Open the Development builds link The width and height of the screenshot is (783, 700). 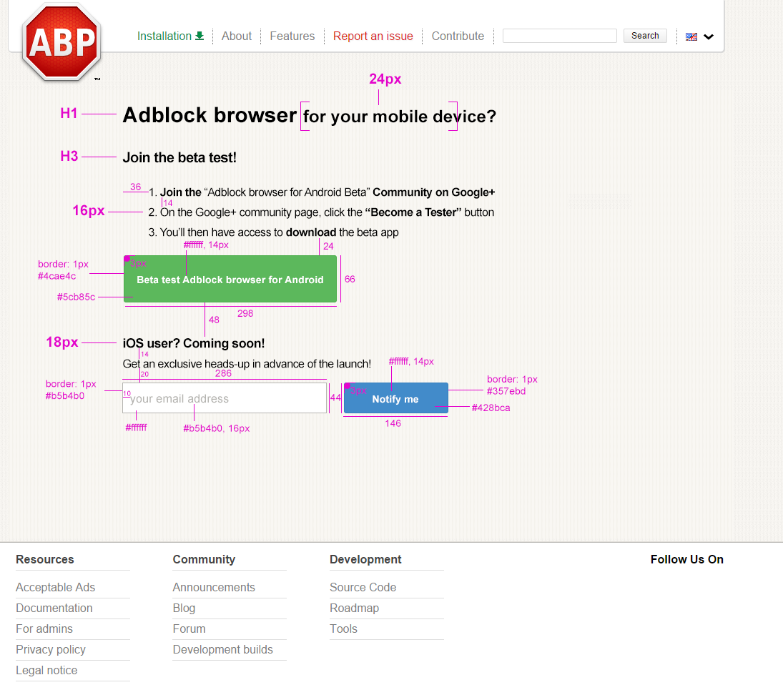point(222,649)
